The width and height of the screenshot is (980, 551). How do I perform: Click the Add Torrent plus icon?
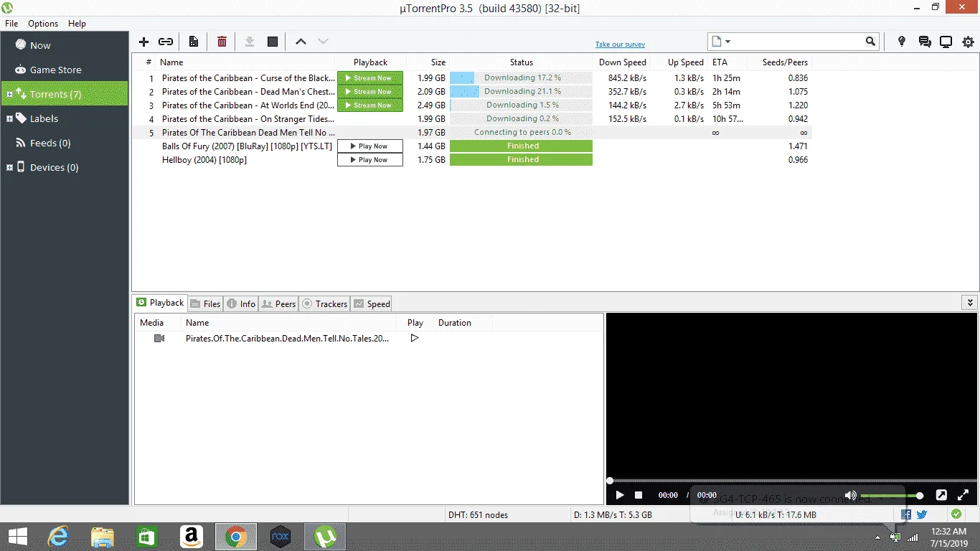coord(143,42)
